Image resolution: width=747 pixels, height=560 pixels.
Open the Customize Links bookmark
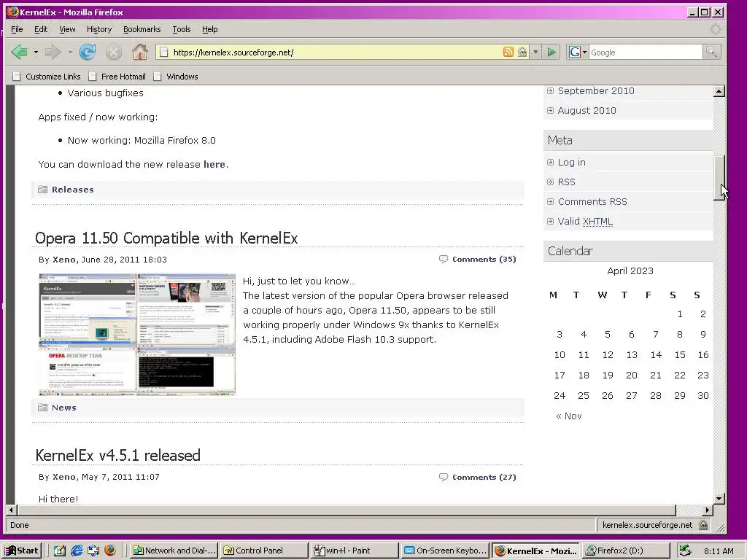47,76
